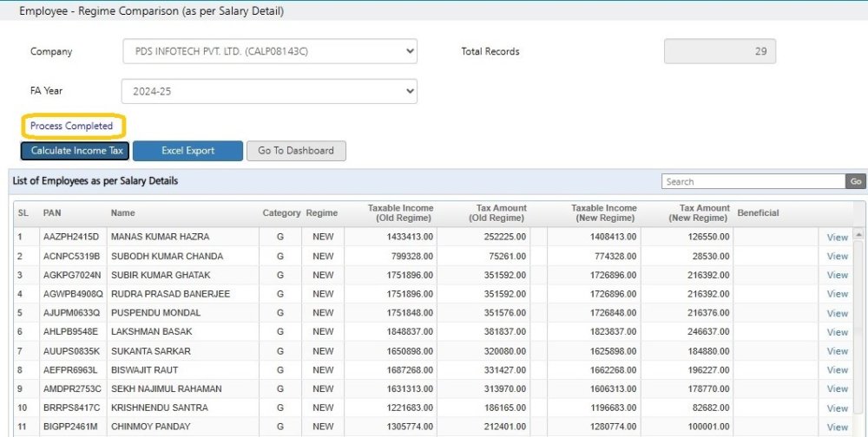The width and height of the screenshot is (868, 437).
Task: Click the table scrollbar up arrow
Action: pos(859,234)
